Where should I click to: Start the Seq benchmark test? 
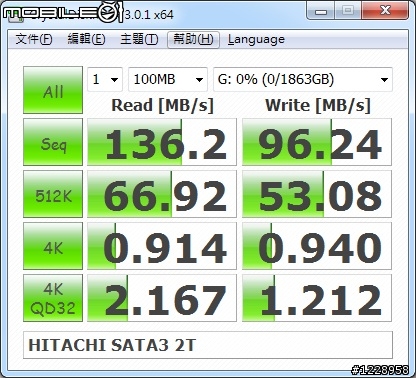[x=53, y=142]
